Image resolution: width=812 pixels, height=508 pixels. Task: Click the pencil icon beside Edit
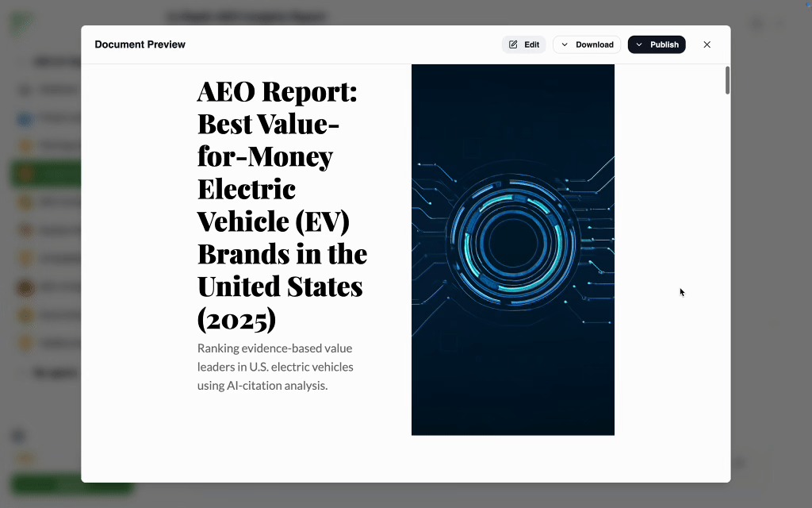tap(513, 44)
